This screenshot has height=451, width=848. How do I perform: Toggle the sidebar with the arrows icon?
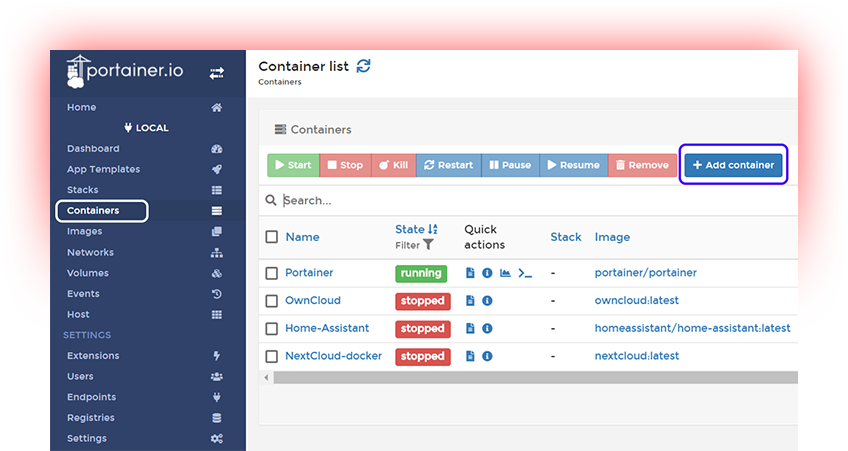pos(217,73)
